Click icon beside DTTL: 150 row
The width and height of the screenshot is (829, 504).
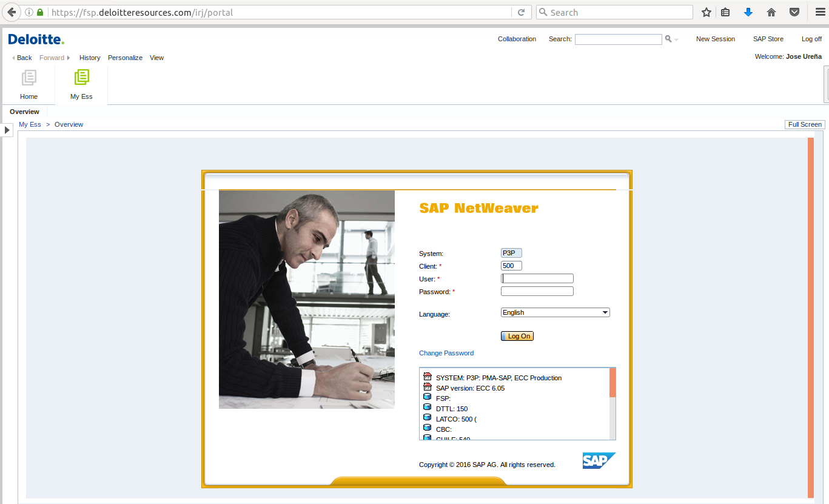(x=428, y=408)
